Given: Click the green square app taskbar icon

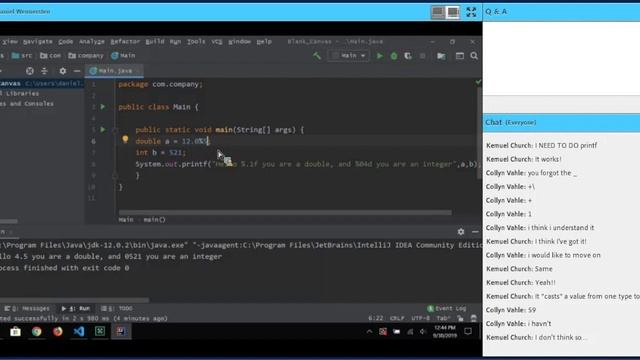Looking at the screenshot, I should (x=100, y=331).
